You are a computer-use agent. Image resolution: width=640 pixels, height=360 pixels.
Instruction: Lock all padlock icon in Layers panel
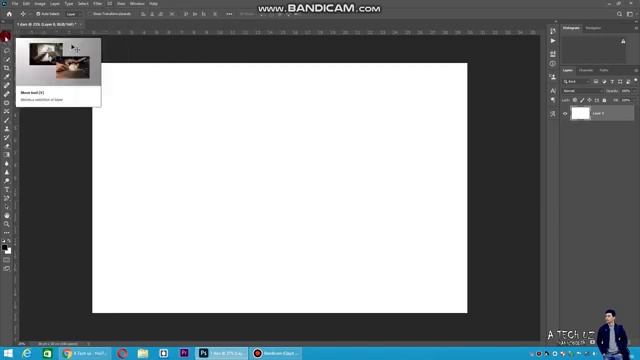click(x=604, y=100)
